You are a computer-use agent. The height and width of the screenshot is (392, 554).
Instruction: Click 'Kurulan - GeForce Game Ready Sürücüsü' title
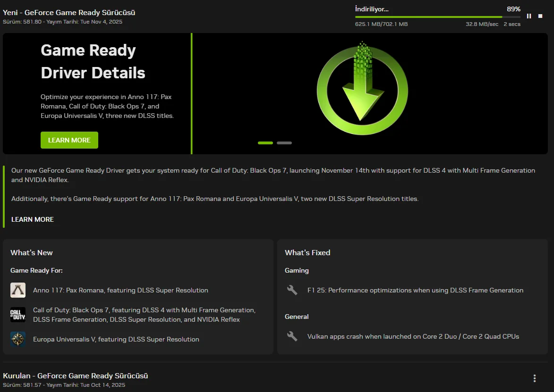(x=75, y=376)
